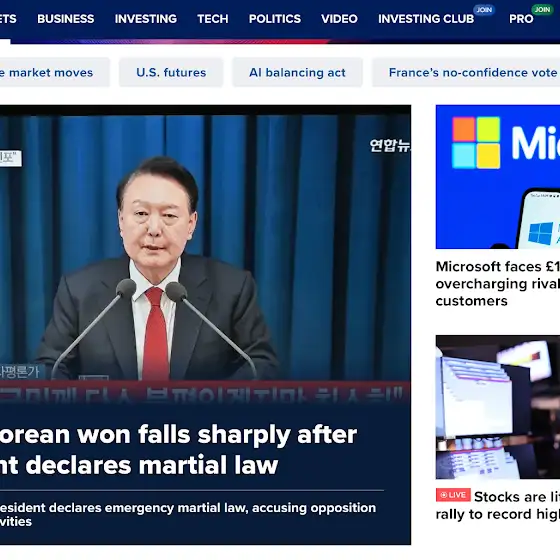Open France's no-confidence vote topic
The width and height of the screenshot is (560, 560).
[x=466, y=72]
